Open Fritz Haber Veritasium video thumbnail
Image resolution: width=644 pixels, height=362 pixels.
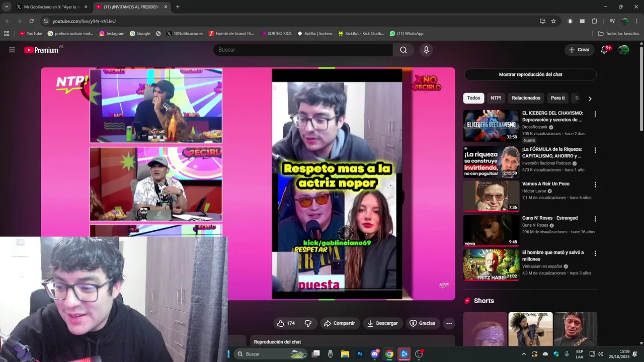tap(491, 265)
